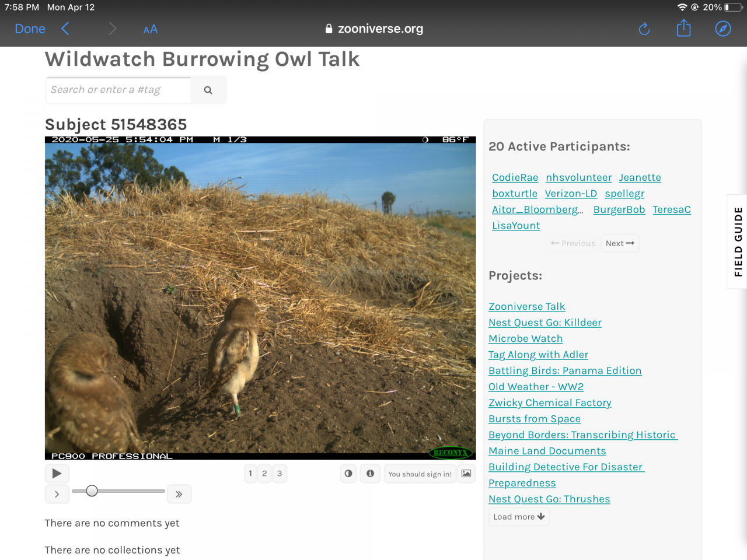Open the image icon next to sign in
This screenshot has width=747, height=560.
click(466, 474)
